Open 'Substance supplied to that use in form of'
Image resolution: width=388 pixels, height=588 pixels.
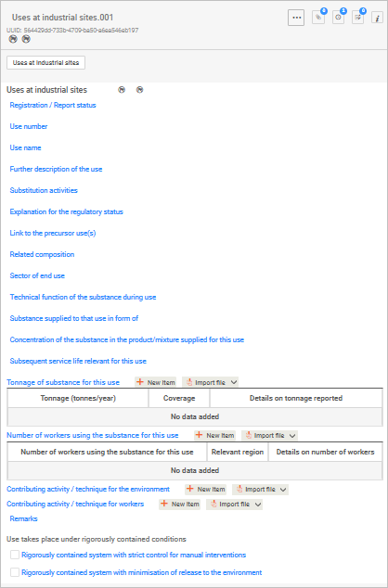[x=74, y=318]
